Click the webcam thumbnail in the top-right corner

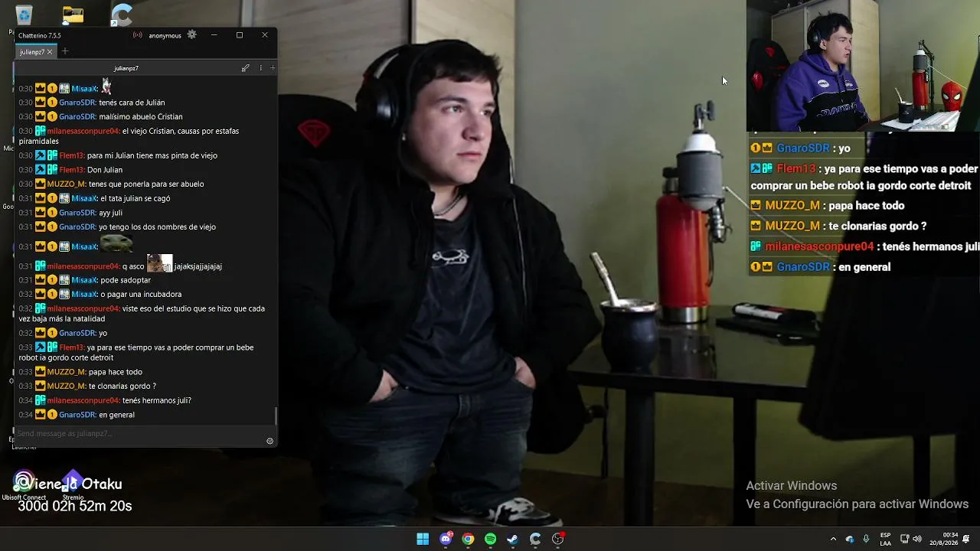[863, 66]
